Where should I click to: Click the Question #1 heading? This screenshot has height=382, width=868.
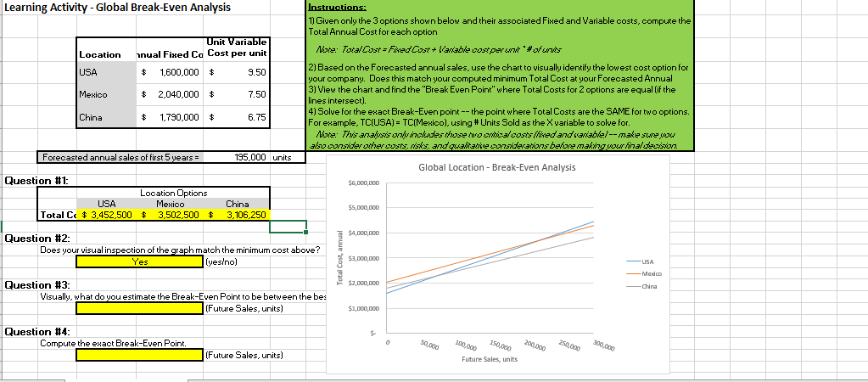(37, 179)
